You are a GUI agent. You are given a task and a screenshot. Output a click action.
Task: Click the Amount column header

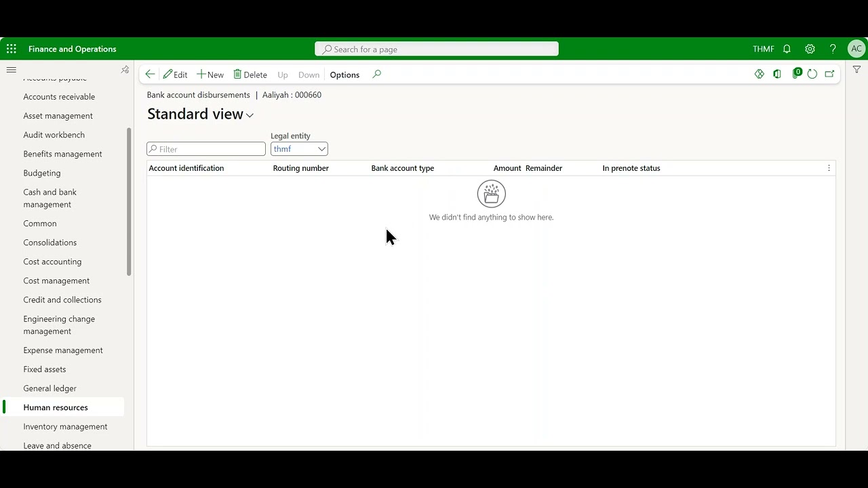tap(507, 168)
